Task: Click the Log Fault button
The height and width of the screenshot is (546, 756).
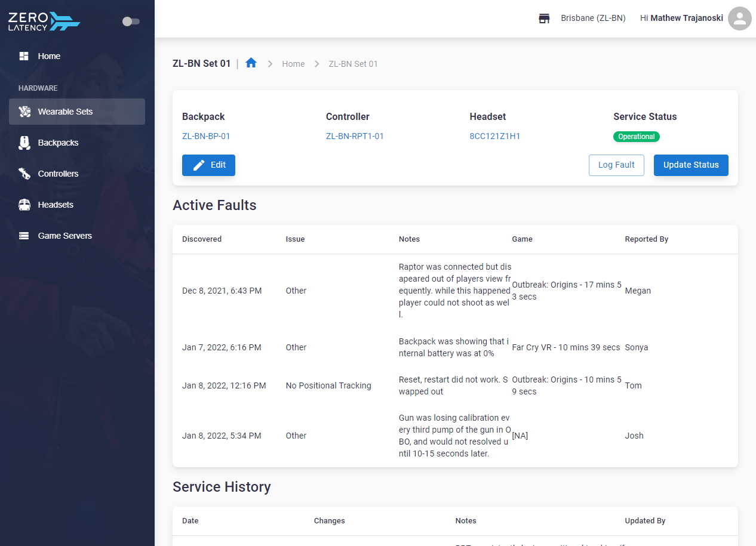Action: (x=616, y=165)
